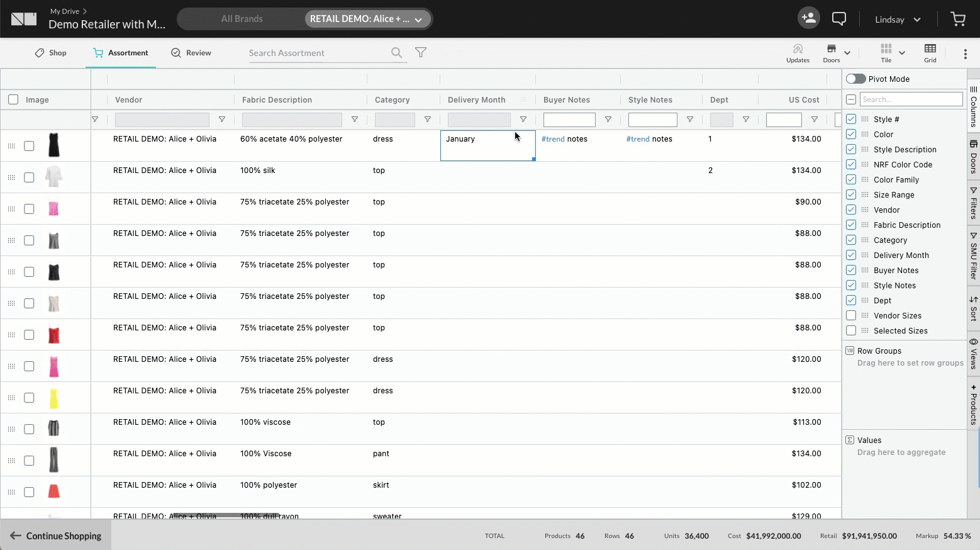Click Continue Shopping button
The width and height of the screenshot is (980, 550).
click(56, 536)
